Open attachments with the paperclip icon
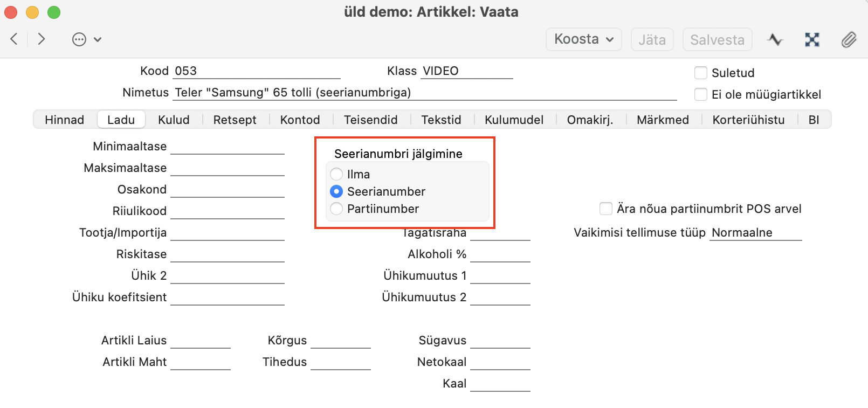The height and width of the screenshot is (408, 868). click(849, 39)
